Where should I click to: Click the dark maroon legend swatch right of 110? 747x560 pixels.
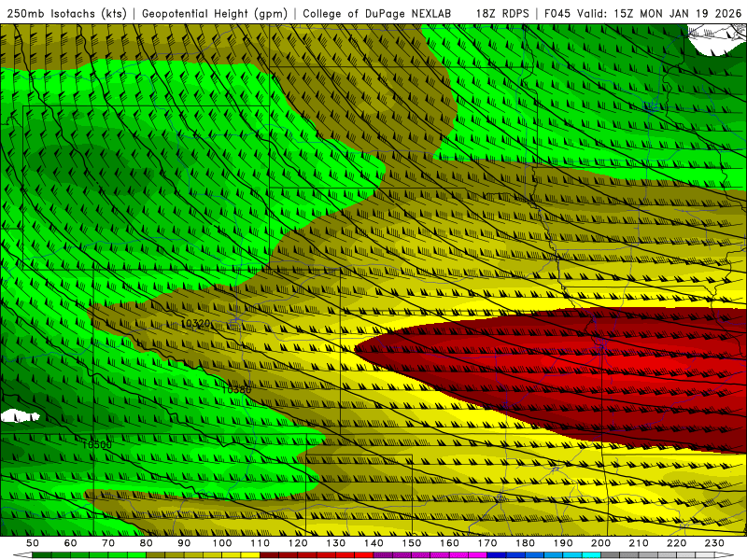click(270, 555)
